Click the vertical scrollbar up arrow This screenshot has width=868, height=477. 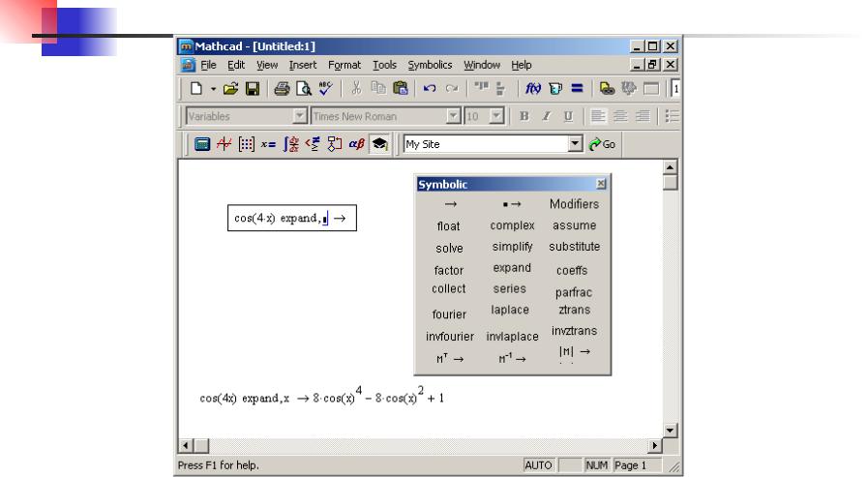(670, 167)
